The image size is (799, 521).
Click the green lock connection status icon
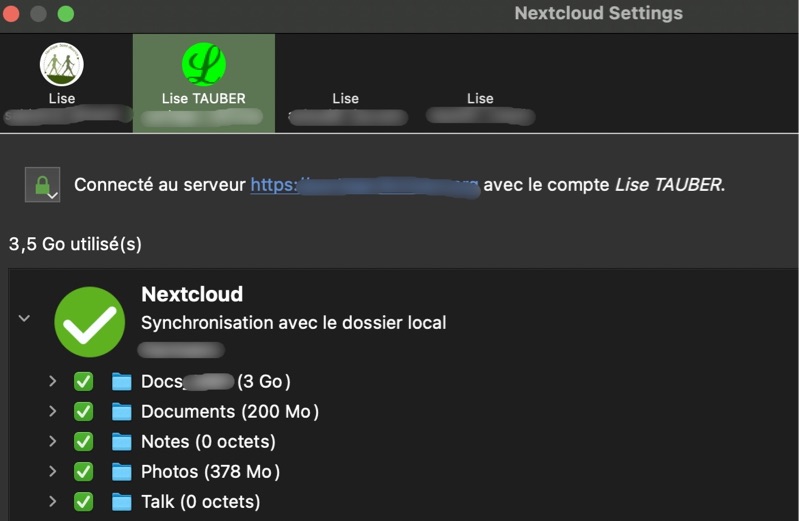coord(42,185)
